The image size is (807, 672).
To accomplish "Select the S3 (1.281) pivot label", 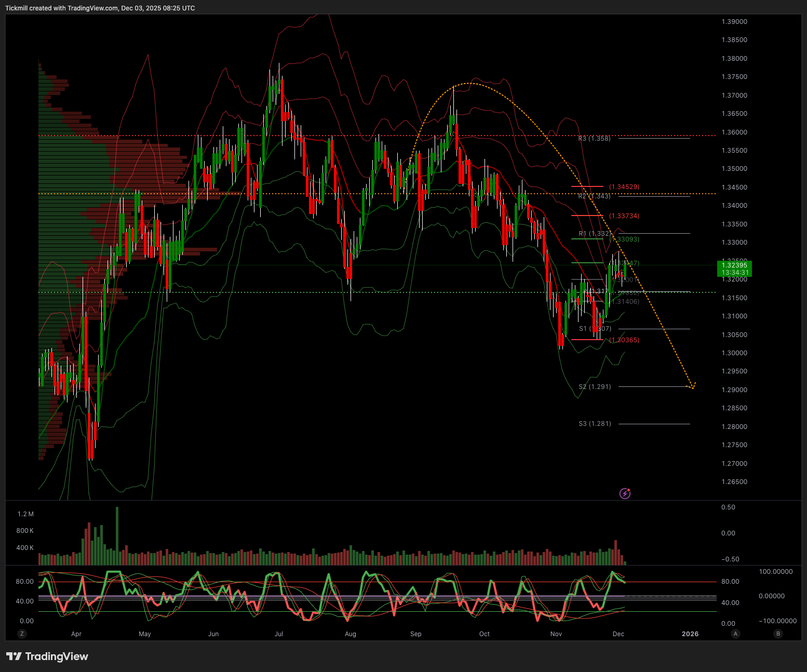I will click(595, 424).
